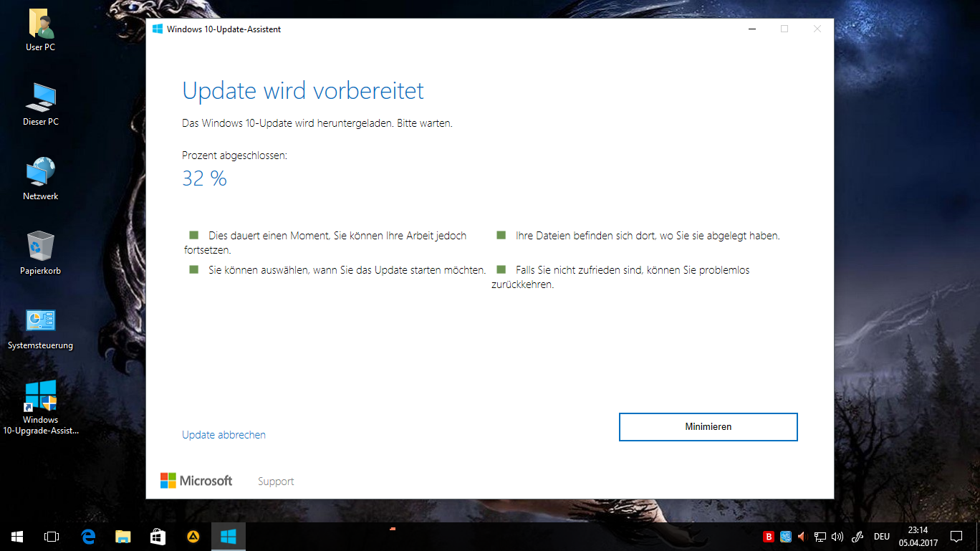Open Task View from the taskbar
980x551 pixels.
click(51, 536)
